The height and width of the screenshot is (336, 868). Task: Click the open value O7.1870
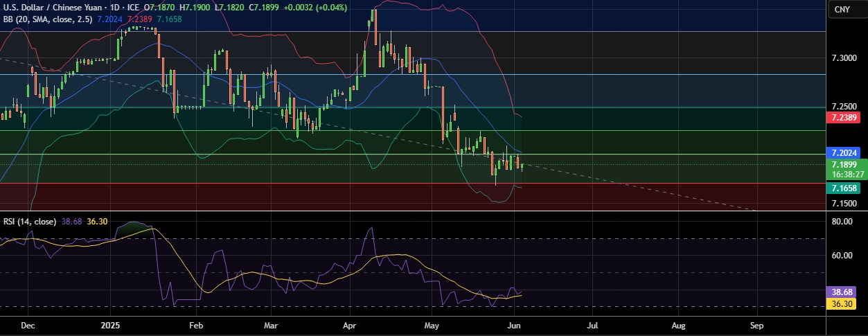pos(160,8)
